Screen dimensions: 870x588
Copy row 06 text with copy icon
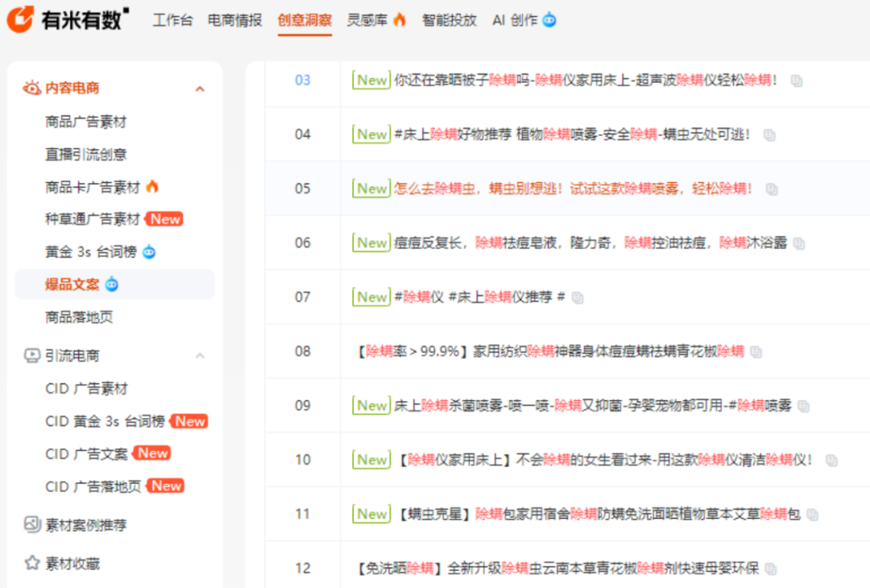[x=799, y=243]
